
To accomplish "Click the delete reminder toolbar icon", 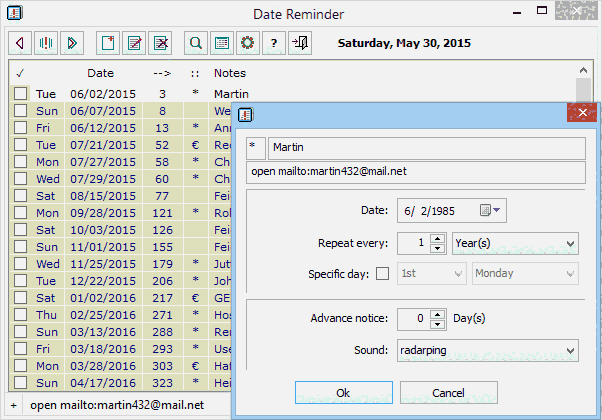I will 160,43.
